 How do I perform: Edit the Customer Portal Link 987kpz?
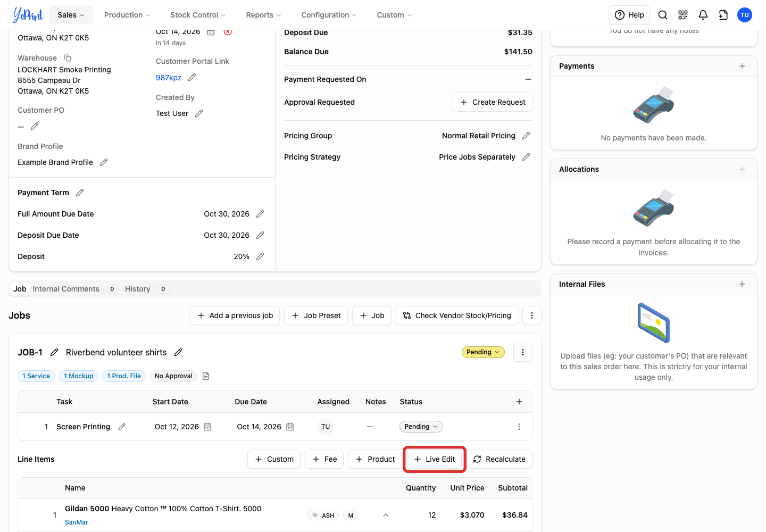pyautogui.click(x=192, y=77)
